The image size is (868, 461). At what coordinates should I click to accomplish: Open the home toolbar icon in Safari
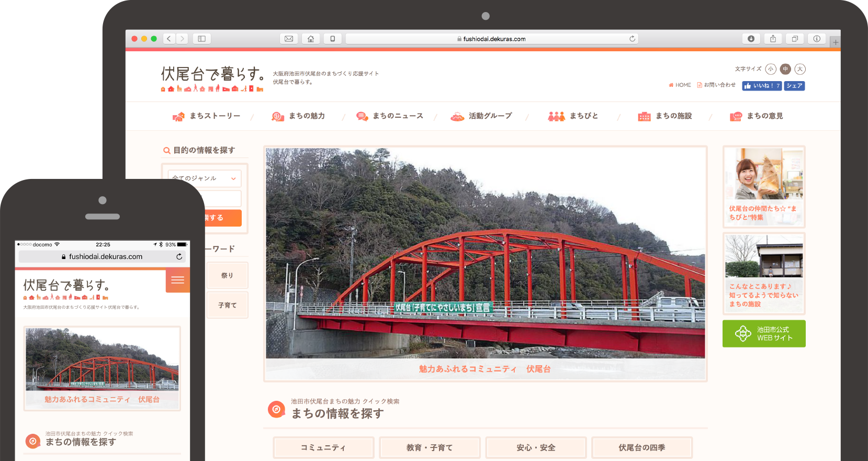[311, 39]
